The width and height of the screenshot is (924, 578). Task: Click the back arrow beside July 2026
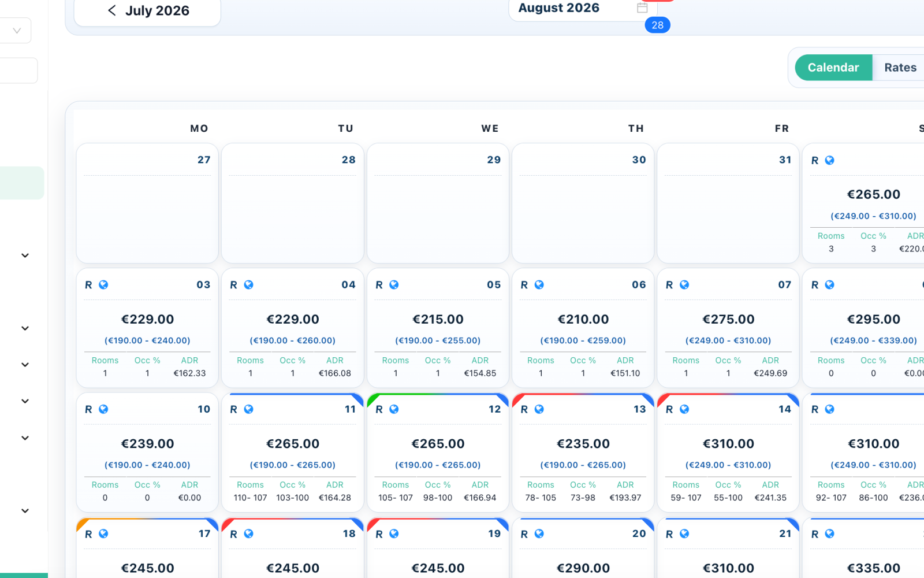(112, 10)
